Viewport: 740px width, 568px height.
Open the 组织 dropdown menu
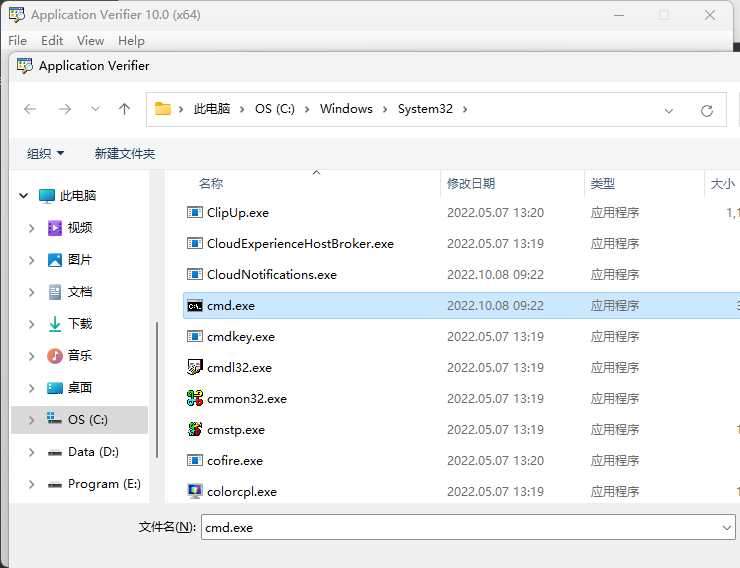click(x=45, y=153)
